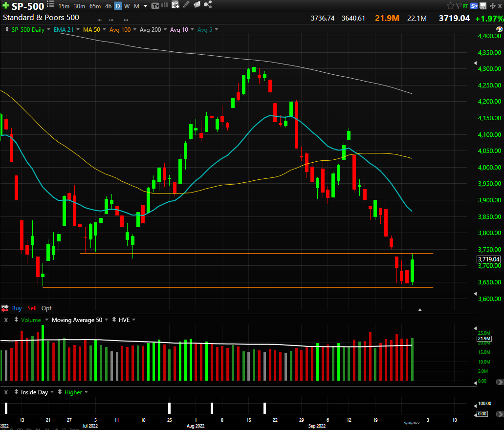Open the Avg 200 dropdown
Screen dimensions: 504x430
coord(165,30)
